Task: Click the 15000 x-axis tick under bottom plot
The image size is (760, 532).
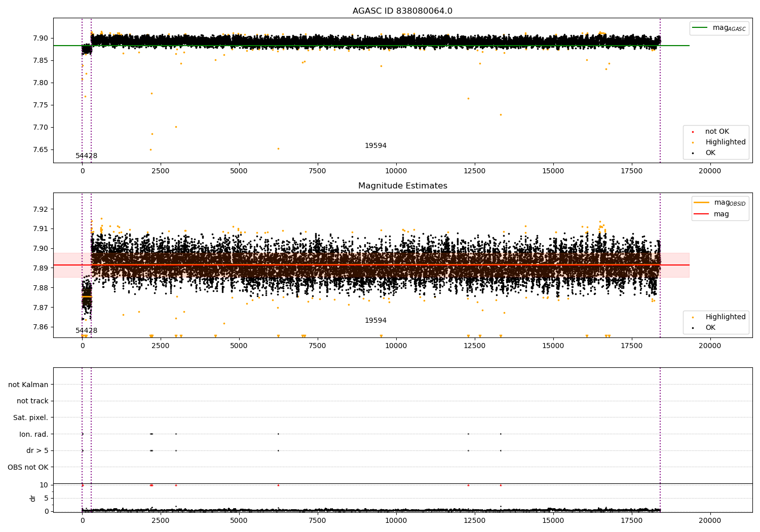Action: pyautogui.click(x=553, y=521)
